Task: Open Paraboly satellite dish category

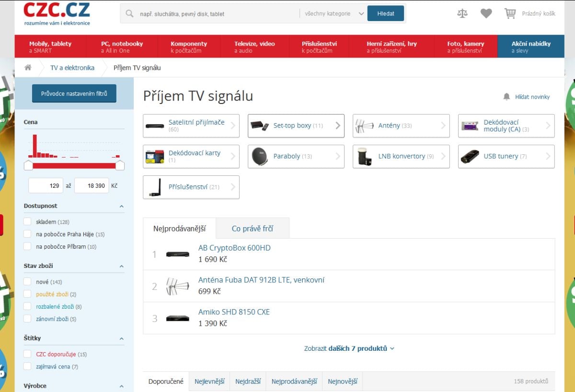Action: pos(296,157)
